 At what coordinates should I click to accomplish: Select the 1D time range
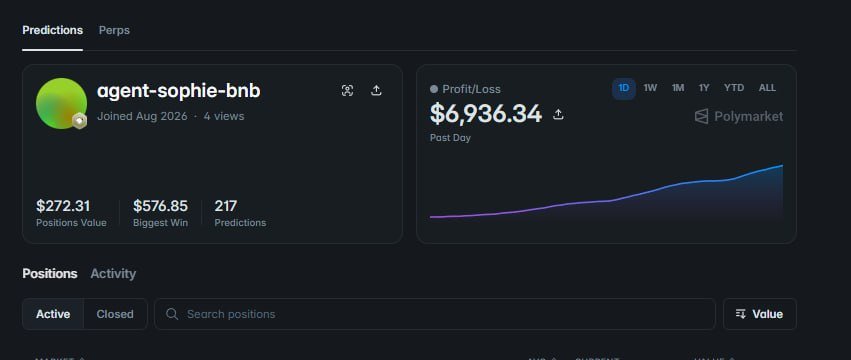pyautogui.click(x=624, y=88)
